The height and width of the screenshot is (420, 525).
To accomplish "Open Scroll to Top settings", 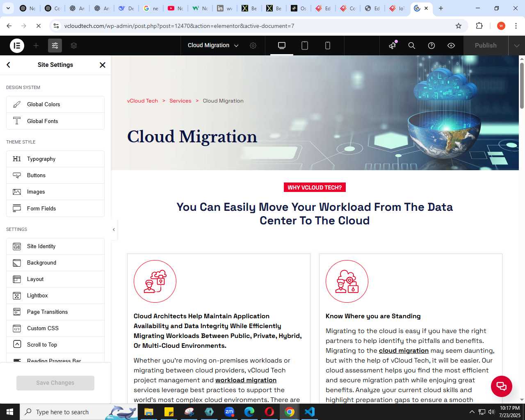I will [x=55, y=345].
